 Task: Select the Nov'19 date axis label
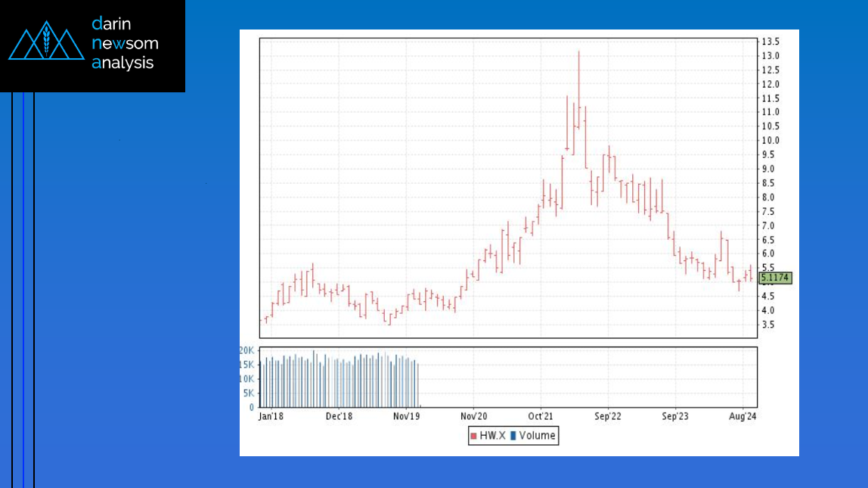tap(406, 416)
